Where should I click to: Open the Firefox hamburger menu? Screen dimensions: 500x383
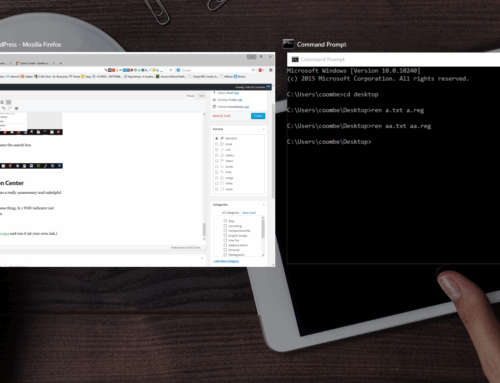(271, 70)
